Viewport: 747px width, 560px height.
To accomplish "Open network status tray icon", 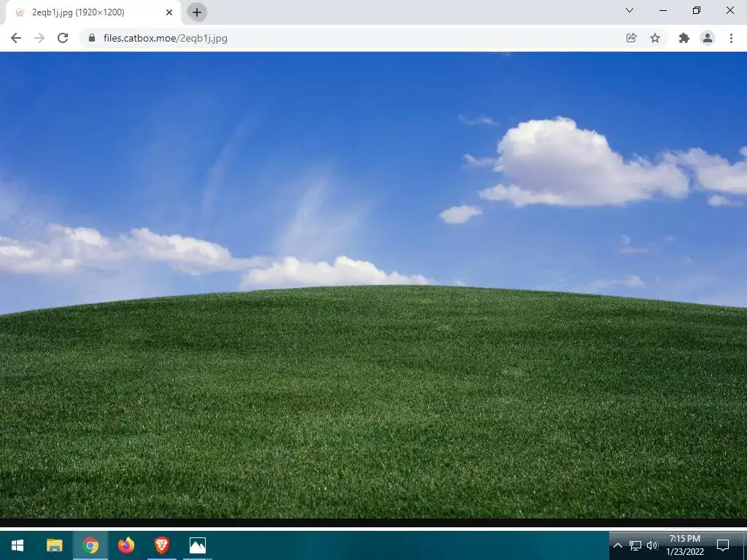I will [635, 545].
